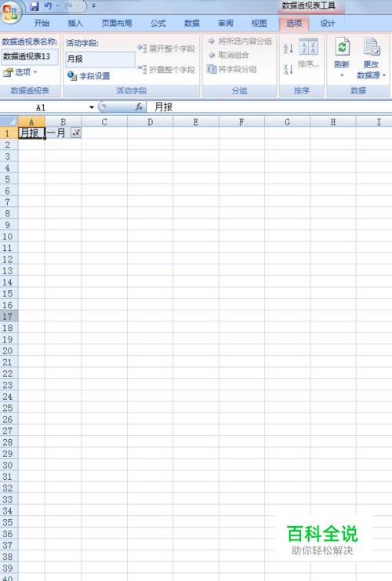392x581 pixels.
Task: Save the workbook with the floppy icon
Action: click(34, 6)
